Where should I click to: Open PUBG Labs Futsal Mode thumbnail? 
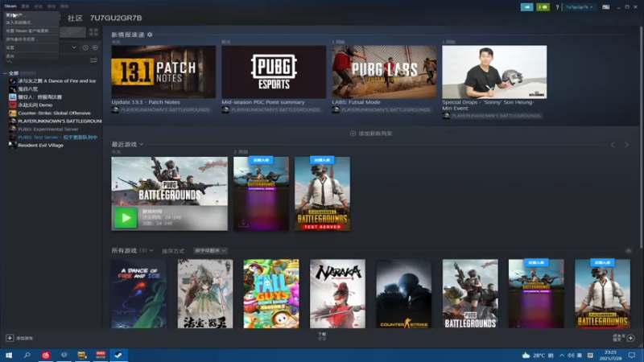point(385,72)
